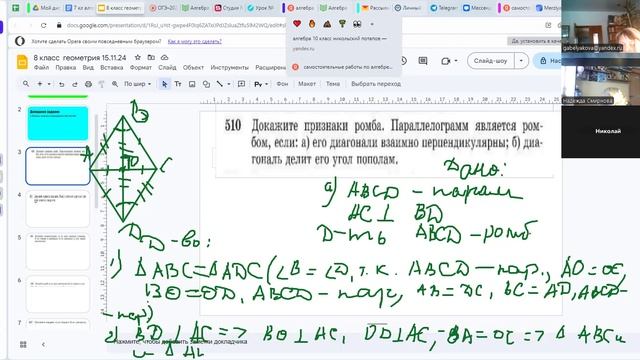React with fire emoji
Screen dimensions: 640x360
pos(312,24)
